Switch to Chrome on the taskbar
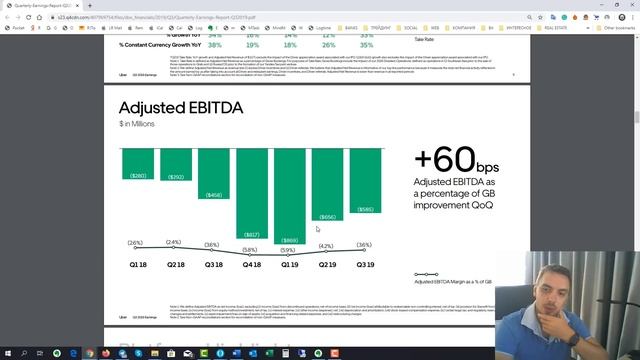640x360 pixels. (x=89, y=353)
